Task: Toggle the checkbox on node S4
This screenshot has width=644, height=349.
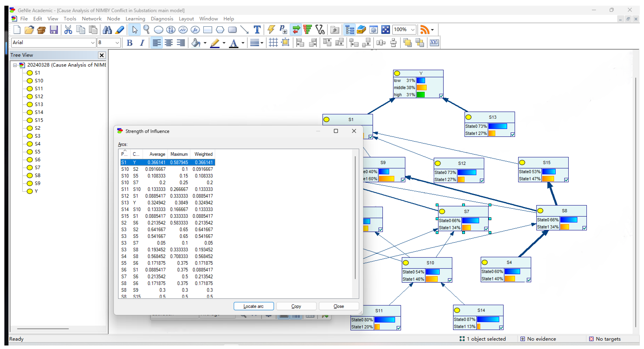Action: tap(529, 280)
